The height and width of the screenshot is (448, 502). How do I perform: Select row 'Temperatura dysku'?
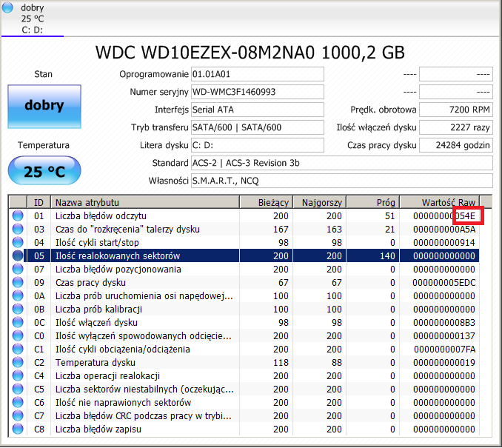244,363
